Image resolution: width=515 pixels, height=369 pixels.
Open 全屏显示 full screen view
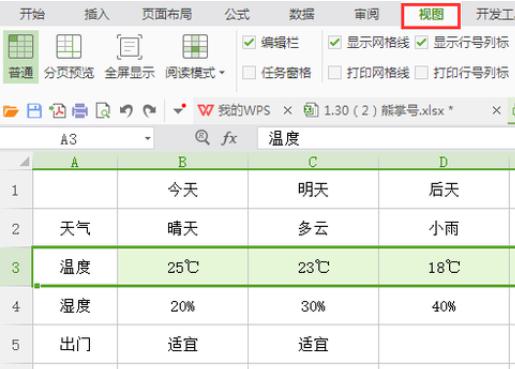(x=130, y=56)
